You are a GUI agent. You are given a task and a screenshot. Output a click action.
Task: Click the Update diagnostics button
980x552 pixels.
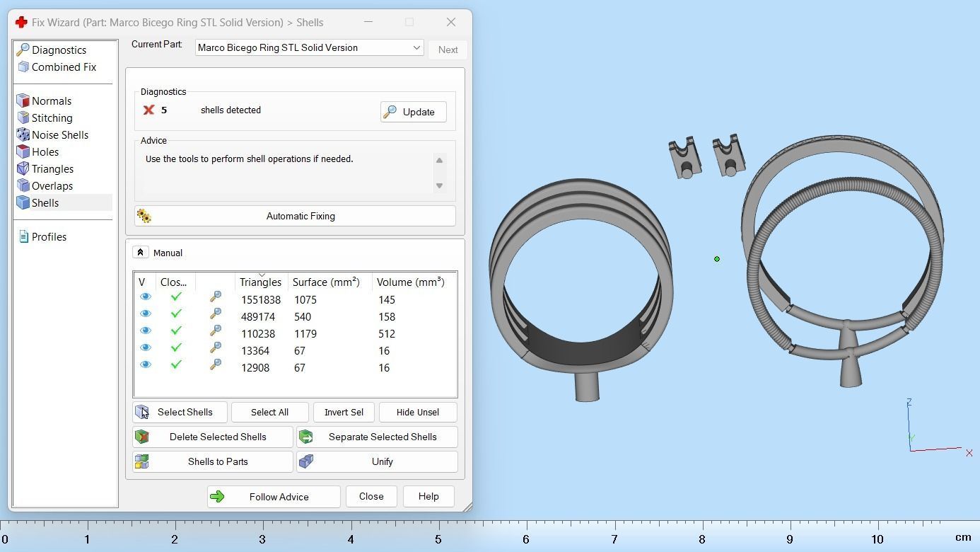coord(414,112)
